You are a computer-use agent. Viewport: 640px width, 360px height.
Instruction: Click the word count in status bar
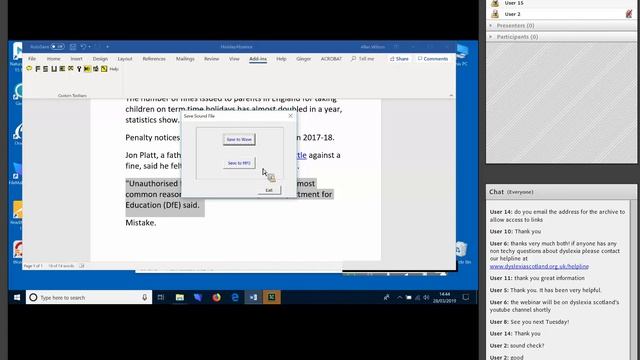coord(61,266)
